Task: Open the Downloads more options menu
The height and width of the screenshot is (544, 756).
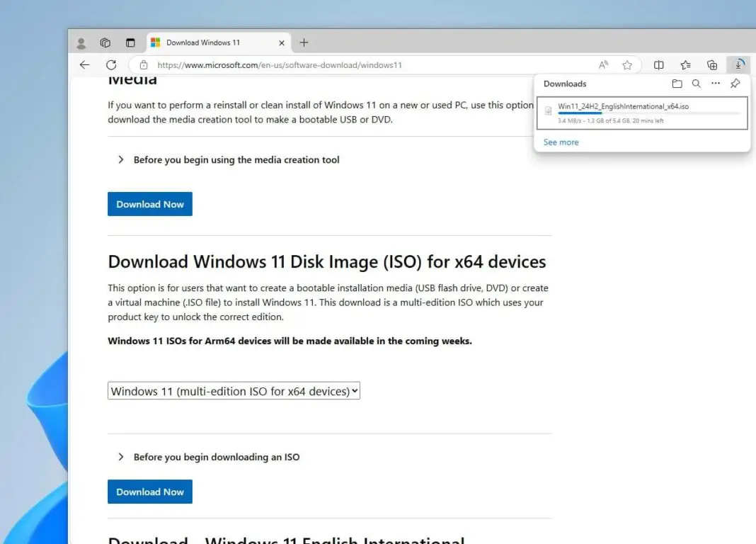Action: coord(715,84)
